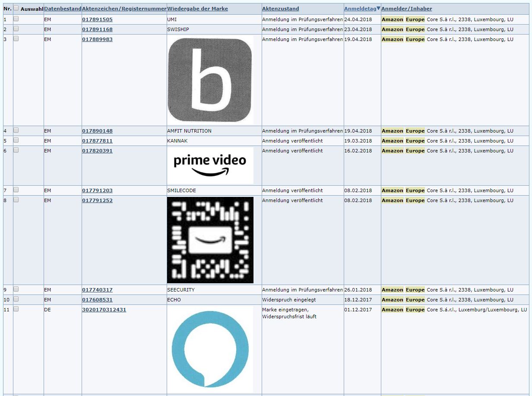Open file number 017820391

pyautogui.click(x=97, y=151)
